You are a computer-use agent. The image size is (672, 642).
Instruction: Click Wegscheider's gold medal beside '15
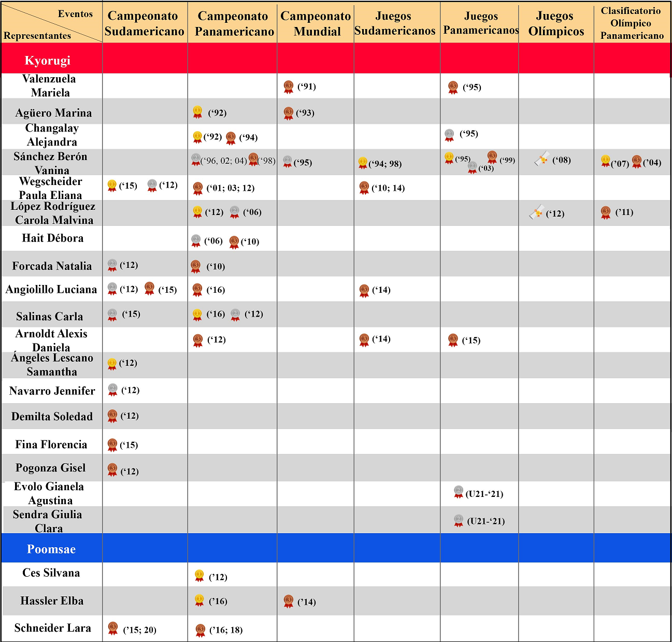(x=112, y=186)
